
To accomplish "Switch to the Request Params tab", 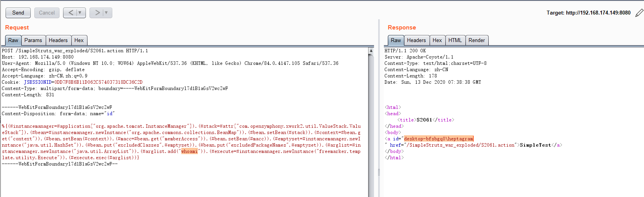I will point(33,40).
